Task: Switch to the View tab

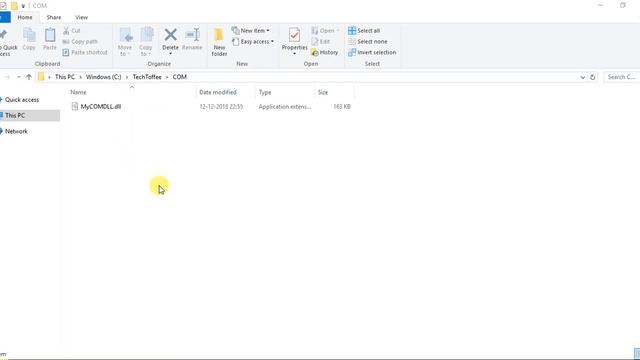Action: [81, 17]
